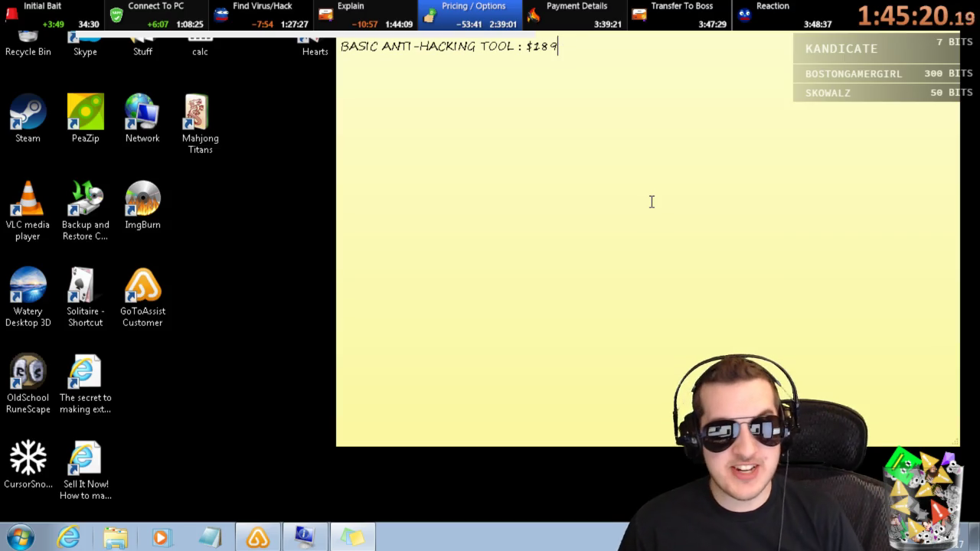This screenshot has width=980, height=551.
Task: Click the 'Transfer To Boss' split
Action: pos(679,15)
